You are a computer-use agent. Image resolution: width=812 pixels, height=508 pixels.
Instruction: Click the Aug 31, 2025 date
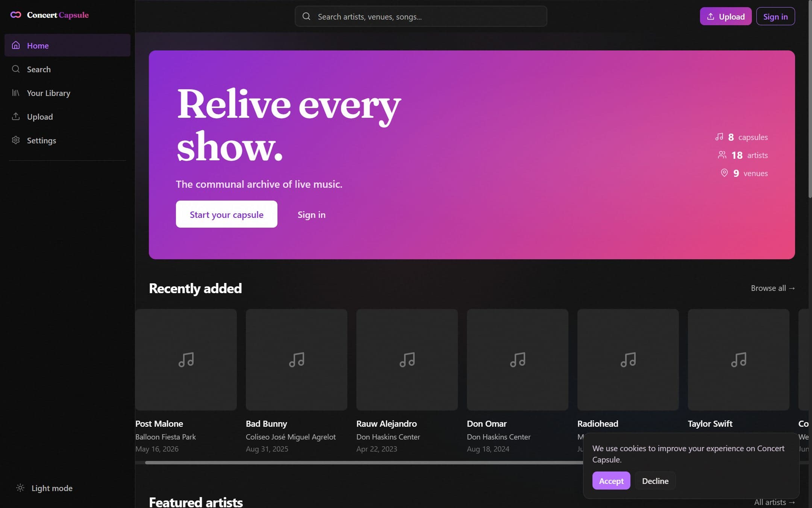[x=267, y=449]
